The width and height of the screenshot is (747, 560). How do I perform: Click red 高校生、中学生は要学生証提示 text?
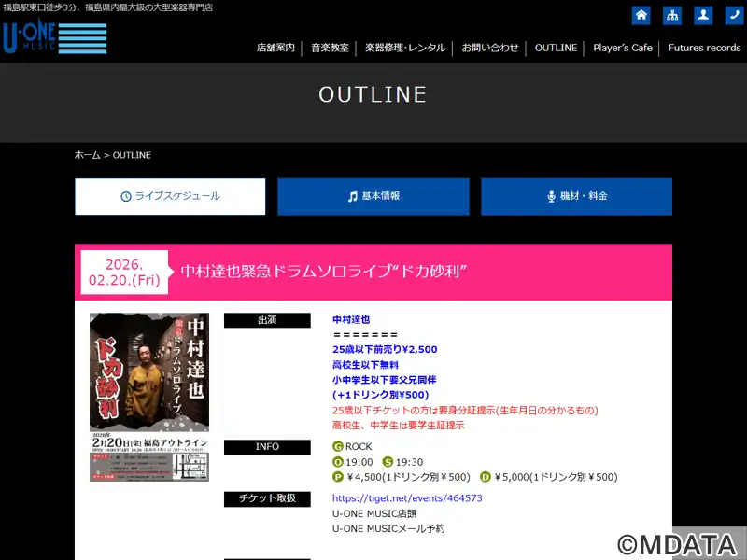pos(399,426)
